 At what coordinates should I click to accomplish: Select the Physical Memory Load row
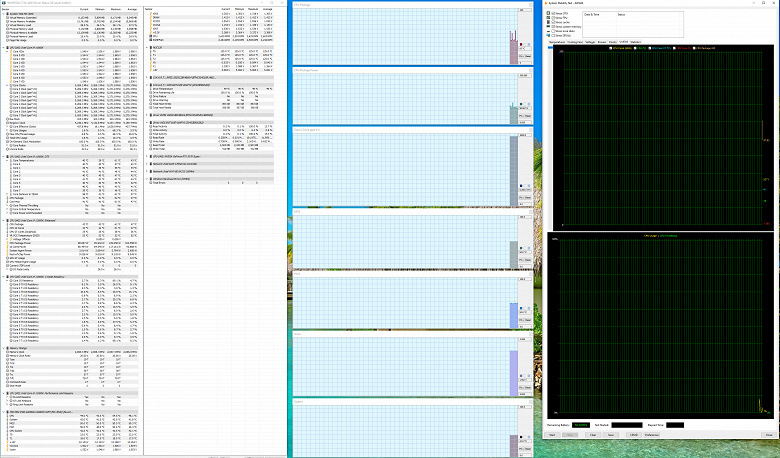pos(72,36)
